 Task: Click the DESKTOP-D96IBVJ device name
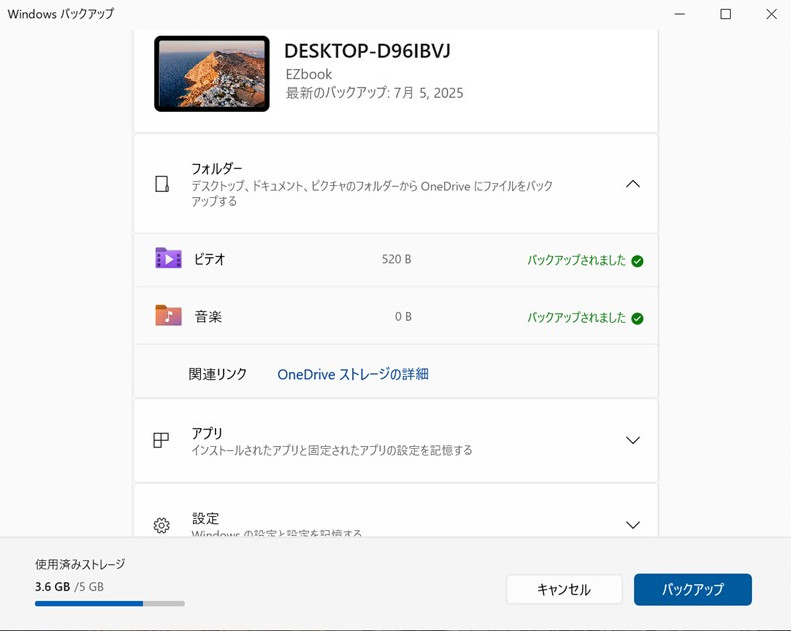[367, 51]
